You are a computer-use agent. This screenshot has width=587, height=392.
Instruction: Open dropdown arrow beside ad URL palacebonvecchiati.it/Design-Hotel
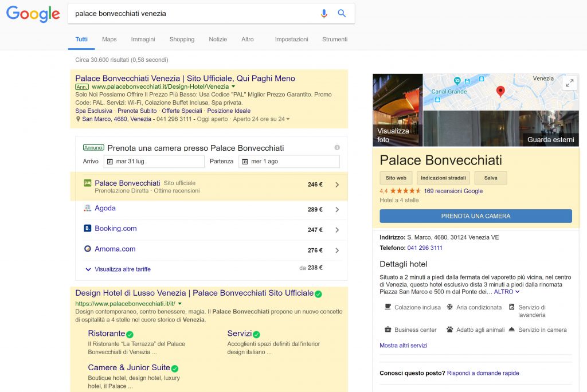[x=233, y=87]
